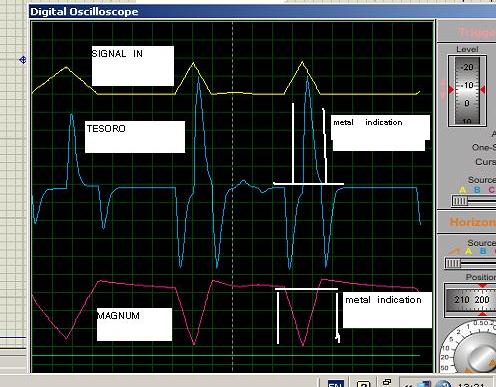Expand hidden system tray icons
This screenshot has width=496, height=387.
point(408,384)
